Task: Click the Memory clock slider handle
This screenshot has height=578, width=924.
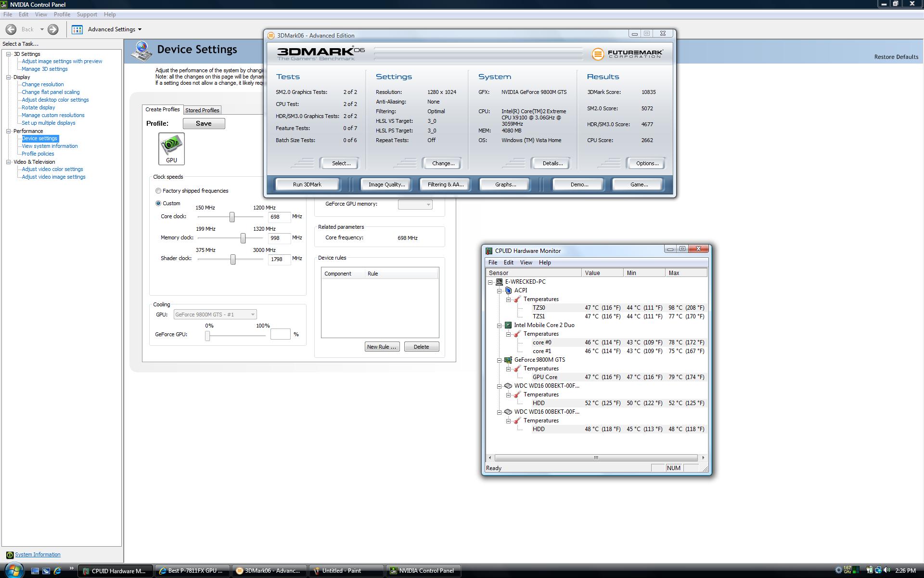Action: [x=243, y=238]
